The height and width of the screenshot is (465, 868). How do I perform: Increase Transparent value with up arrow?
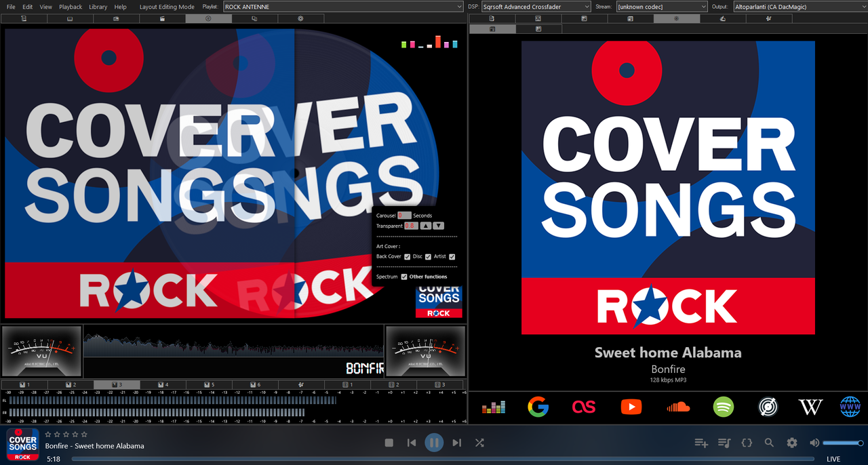click(x=425, y=226)
